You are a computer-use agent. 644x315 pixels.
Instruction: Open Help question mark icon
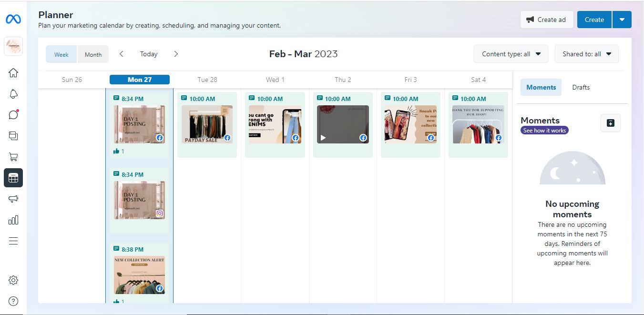(13, 301)
